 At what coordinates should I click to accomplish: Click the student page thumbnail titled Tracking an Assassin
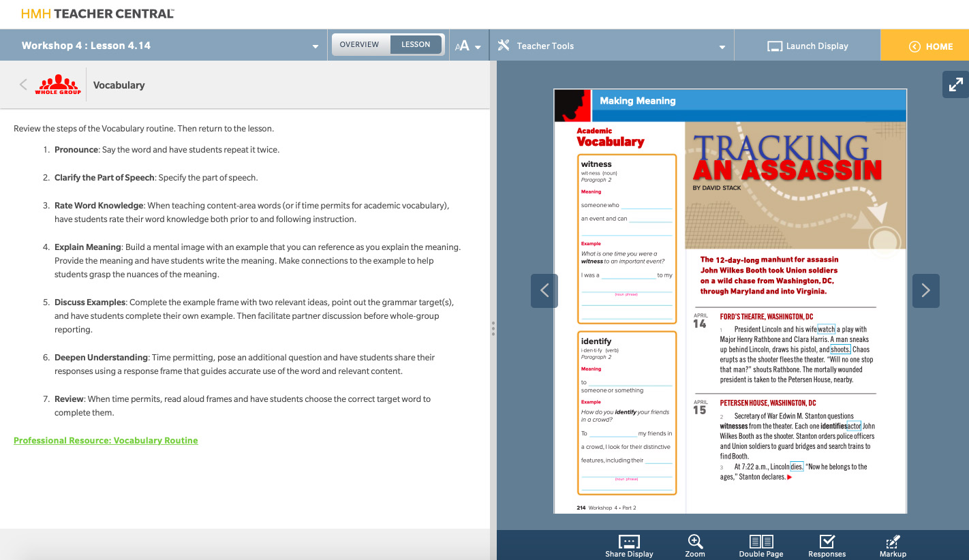click(x=730, y=301)
